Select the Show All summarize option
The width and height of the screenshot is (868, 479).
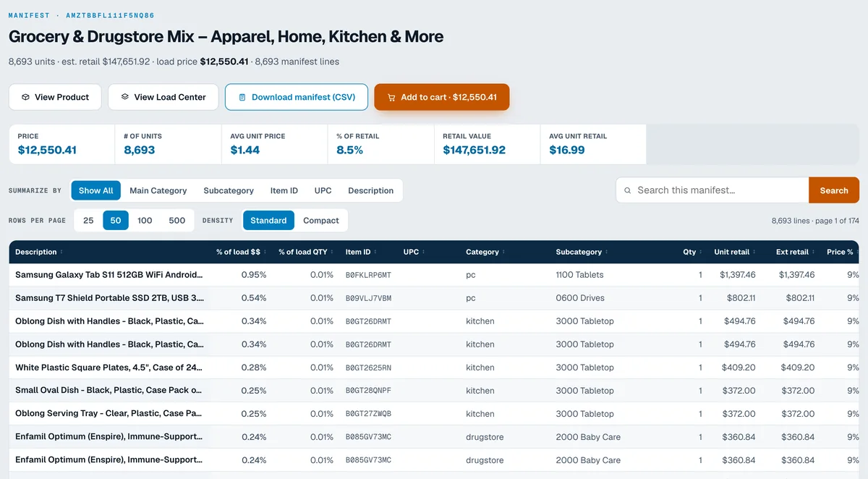(96, 190)
